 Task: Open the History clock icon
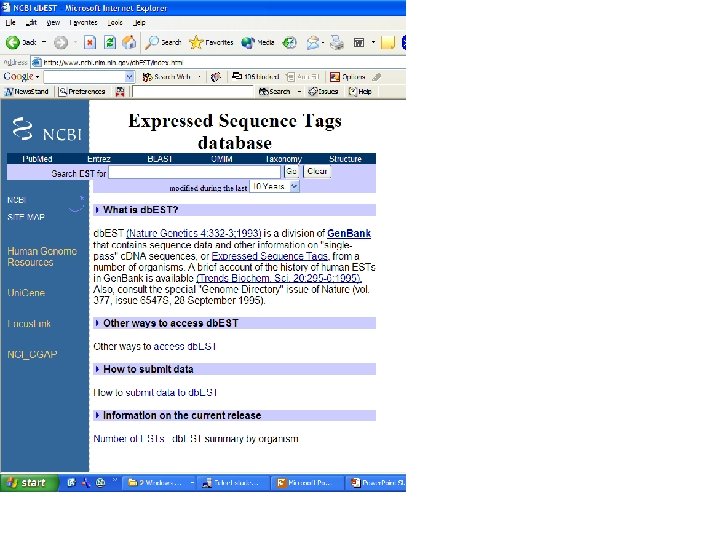pyautogui.click(x=289, y=43)
